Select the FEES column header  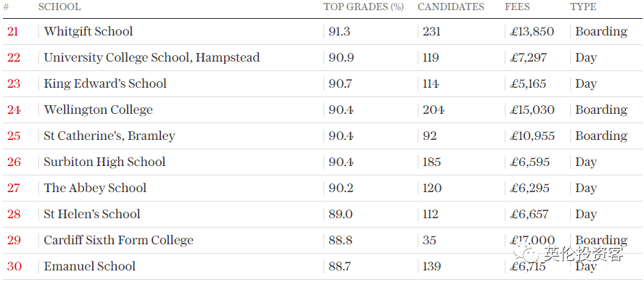point(517,7)
